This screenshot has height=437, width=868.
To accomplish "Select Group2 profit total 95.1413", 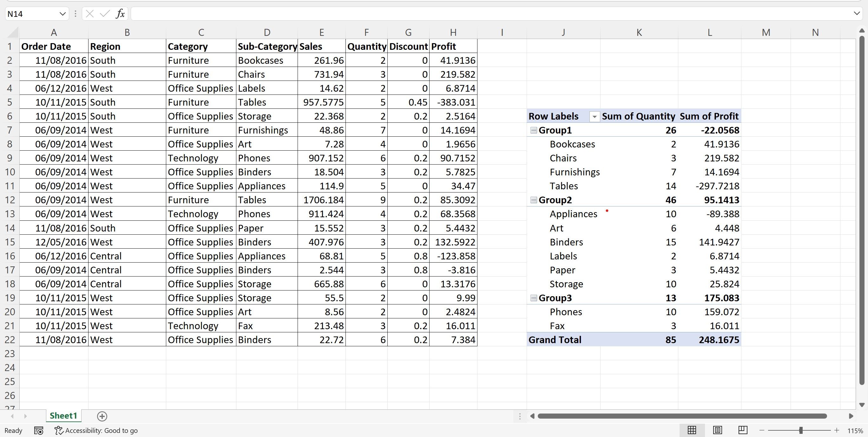I will click(709, 200).
